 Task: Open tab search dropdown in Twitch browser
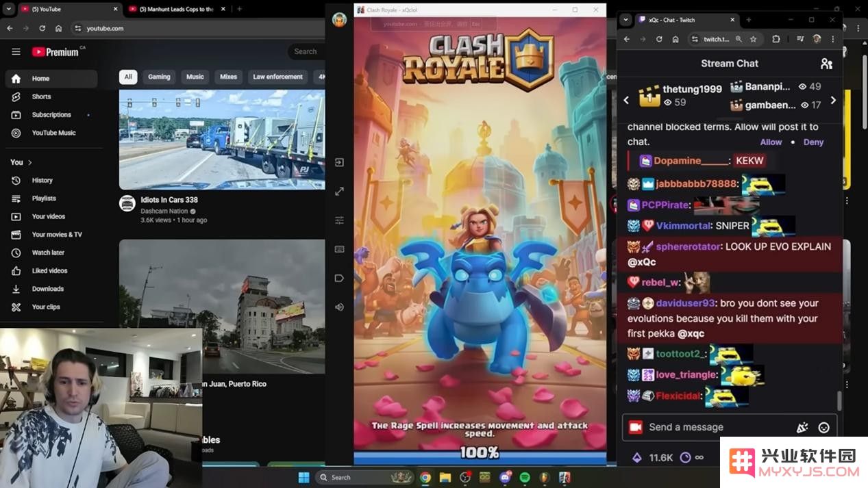(624, 20)
